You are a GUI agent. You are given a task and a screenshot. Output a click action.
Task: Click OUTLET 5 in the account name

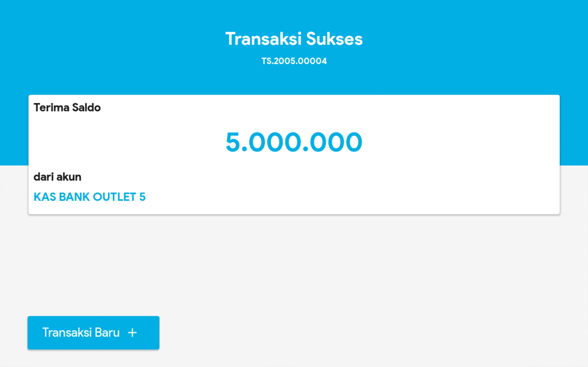[119, 197]
